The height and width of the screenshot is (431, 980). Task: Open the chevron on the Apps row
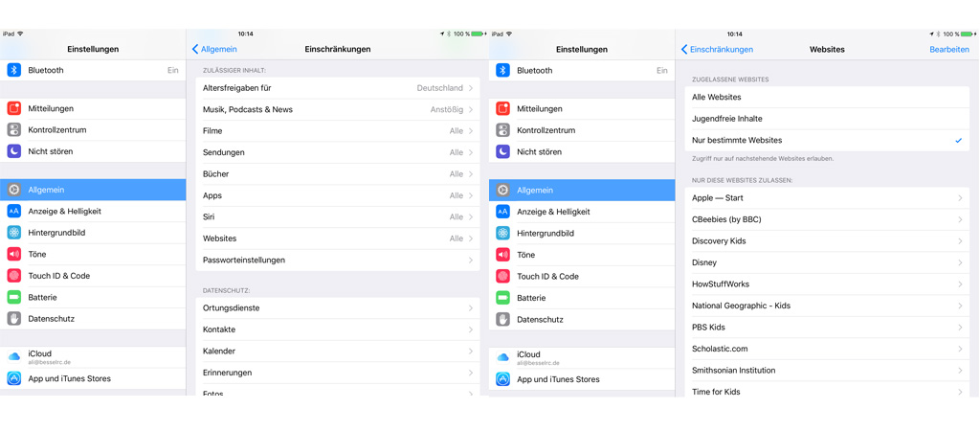pos(471,195)
